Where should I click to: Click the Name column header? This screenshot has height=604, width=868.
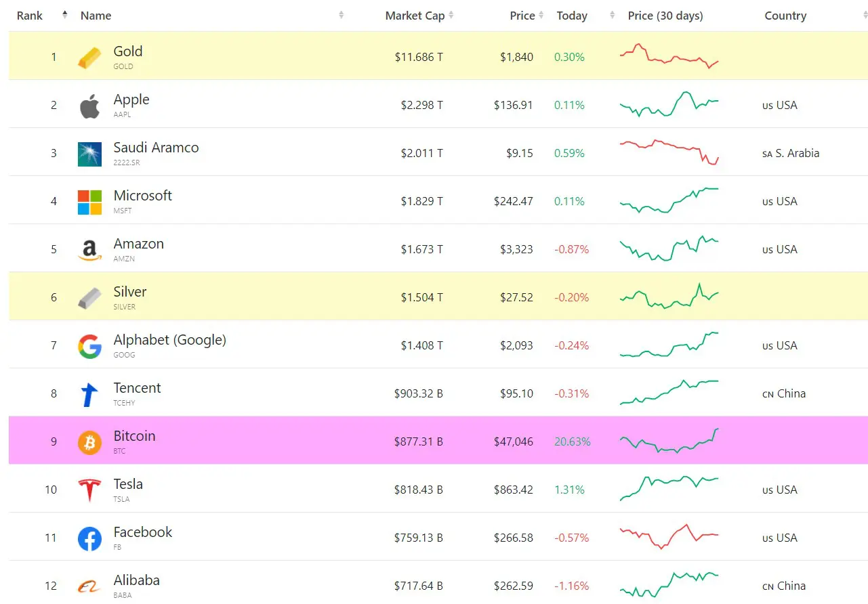click(x=96, y=15)
